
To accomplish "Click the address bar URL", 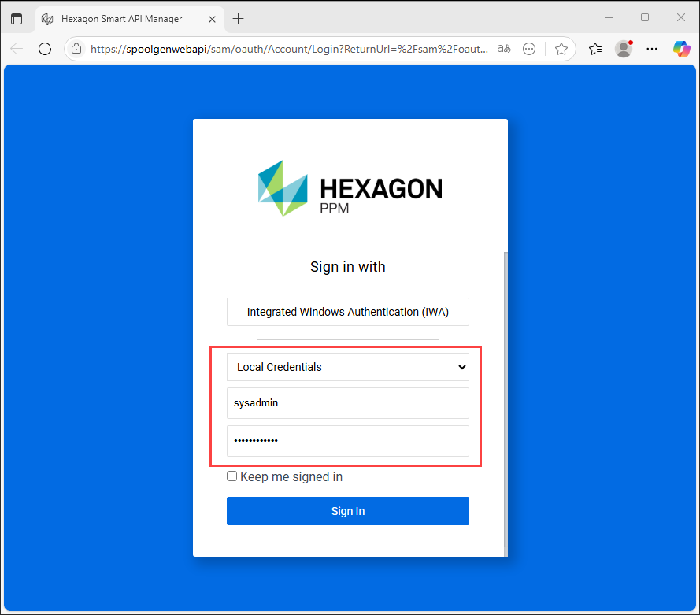I will (283, 49).
